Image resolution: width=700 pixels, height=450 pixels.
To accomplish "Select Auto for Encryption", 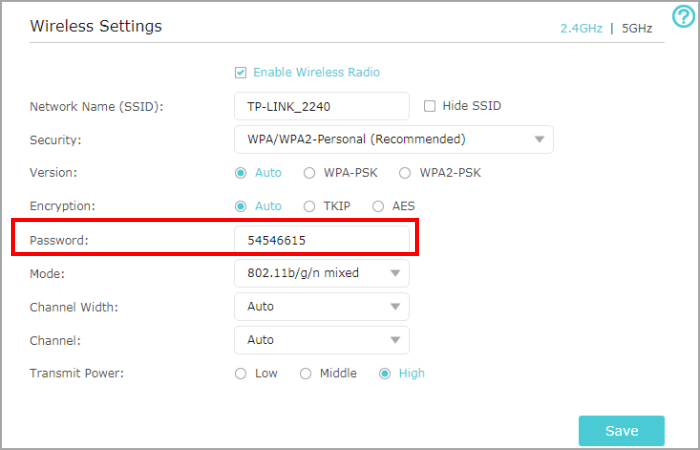I will [x=240, y=206].
